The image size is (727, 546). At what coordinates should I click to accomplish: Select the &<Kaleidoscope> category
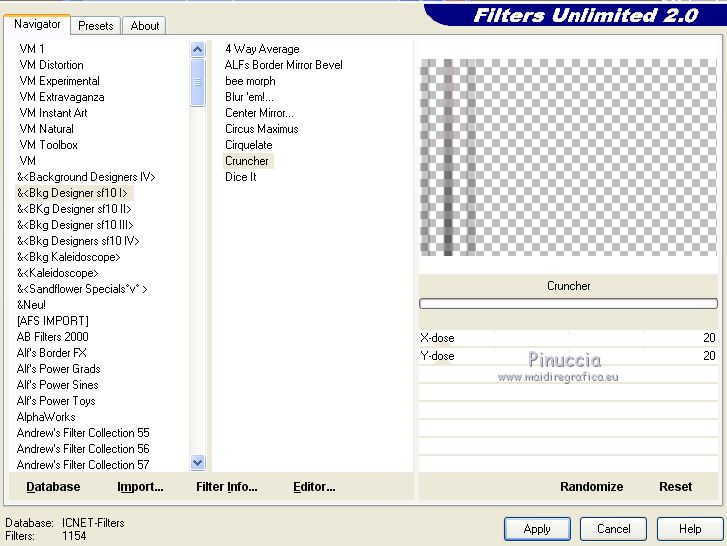click(57, 273)
